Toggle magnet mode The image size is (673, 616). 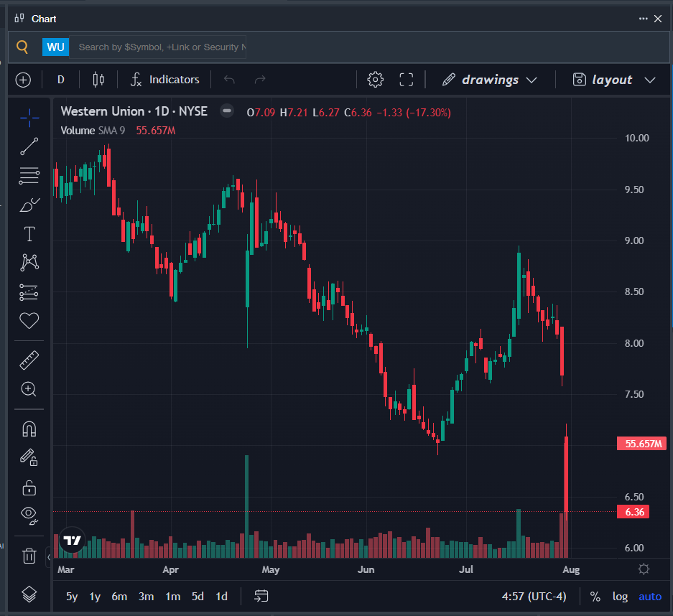(29, 429)
